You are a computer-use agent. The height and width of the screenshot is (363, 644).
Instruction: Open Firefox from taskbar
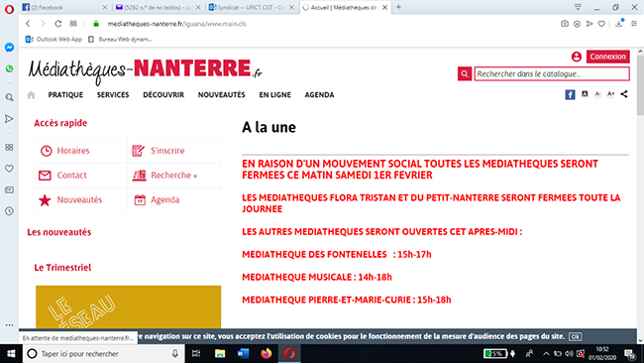tap(267, 353)
